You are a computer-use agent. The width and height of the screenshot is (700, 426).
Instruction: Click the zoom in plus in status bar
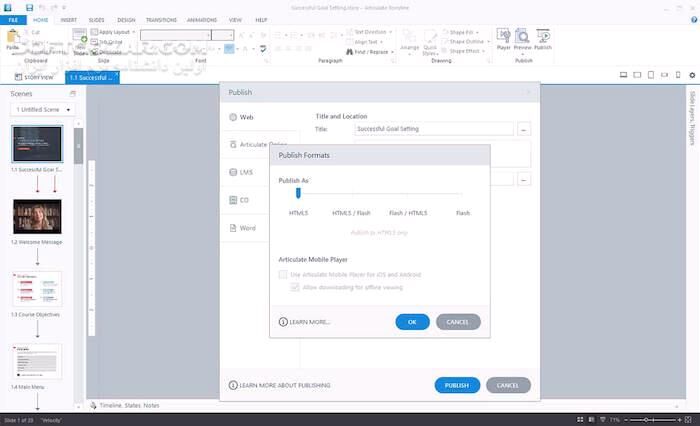(679, 420)
